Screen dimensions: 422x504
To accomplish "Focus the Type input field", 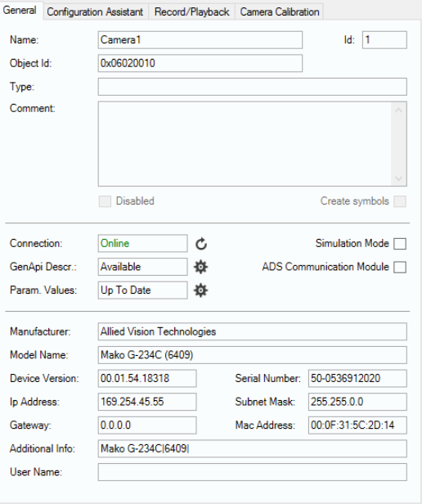I will point(252,87).
